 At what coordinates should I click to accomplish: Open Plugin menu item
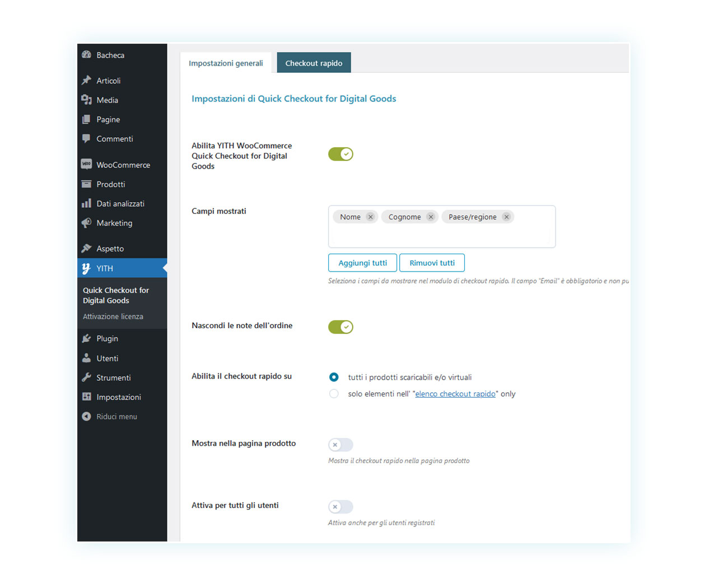[122, 338]
